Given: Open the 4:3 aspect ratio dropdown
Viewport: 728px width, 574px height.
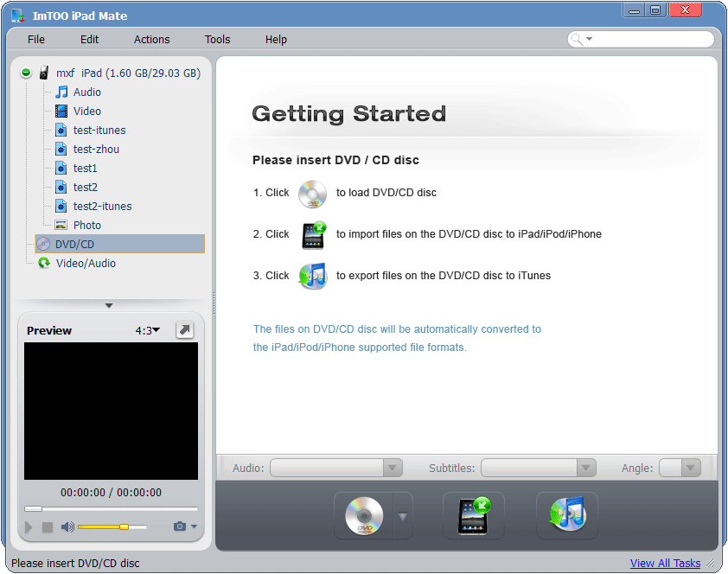Looking at the screenshot, I should (148, 330).
